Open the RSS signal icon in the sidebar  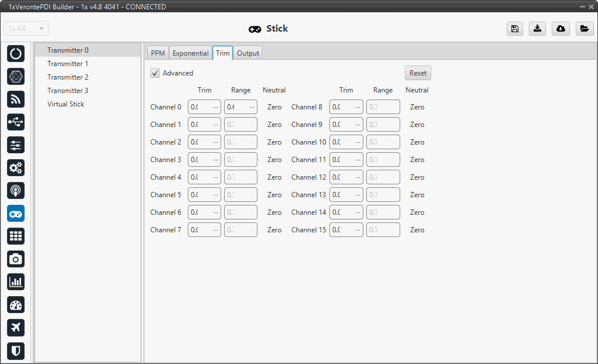tap(16, 99)
